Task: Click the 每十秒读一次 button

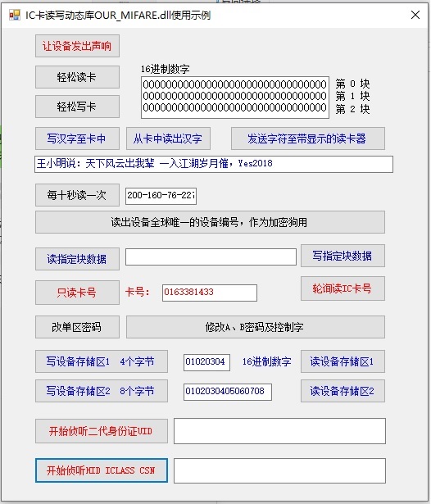Action: (x=77, y=195)
